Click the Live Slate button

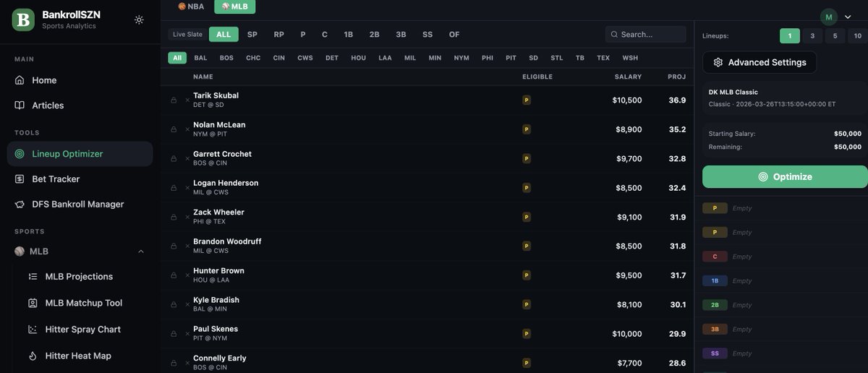(187, 34)
